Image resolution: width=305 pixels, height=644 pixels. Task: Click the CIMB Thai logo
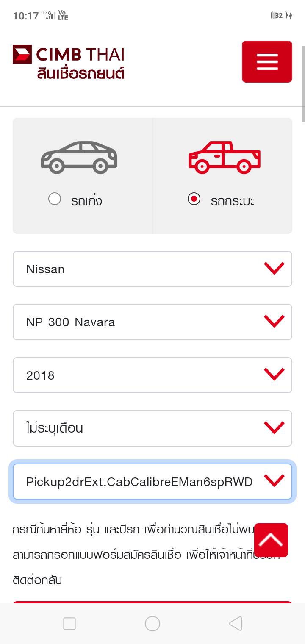(68, 55)
